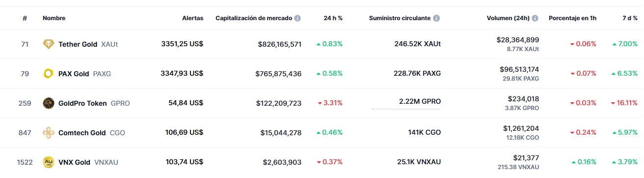Screen dimensions: 644x178
Task: Open the Tether Gold XAUt link
Action: (88, 44)
